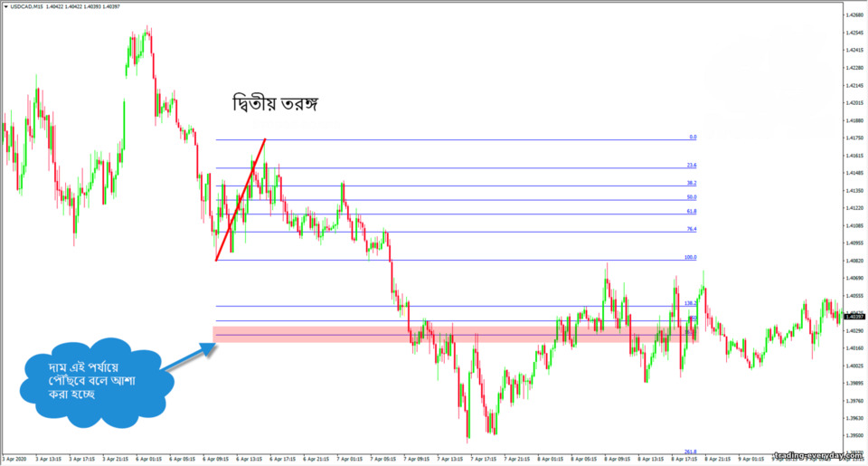Click the 1.40955 price axis label

(854, 243)
